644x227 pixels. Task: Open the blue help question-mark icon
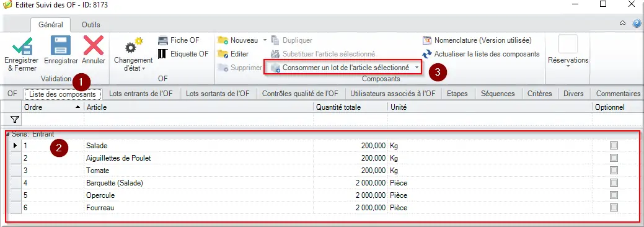tap(637, 23)
